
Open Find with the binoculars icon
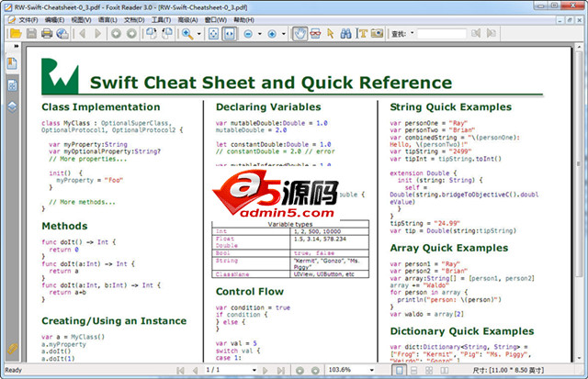coord(345,34)
